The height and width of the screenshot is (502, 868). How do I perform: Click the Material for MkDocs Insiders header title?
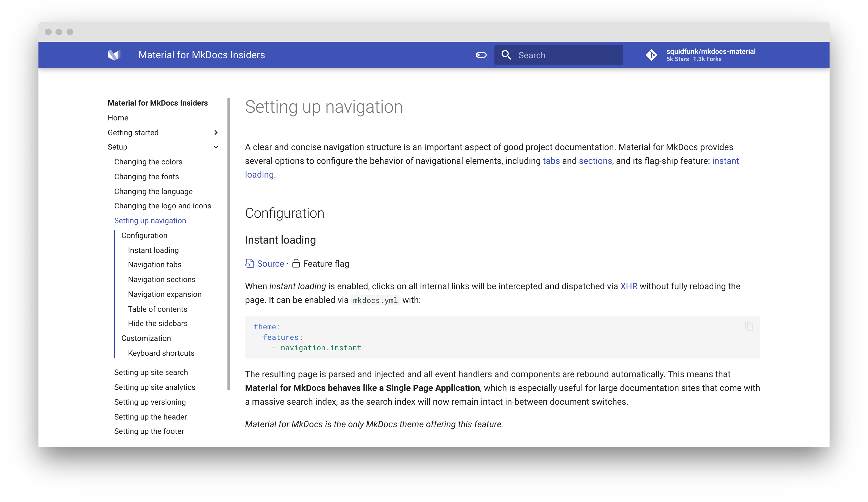pos(202,55)
